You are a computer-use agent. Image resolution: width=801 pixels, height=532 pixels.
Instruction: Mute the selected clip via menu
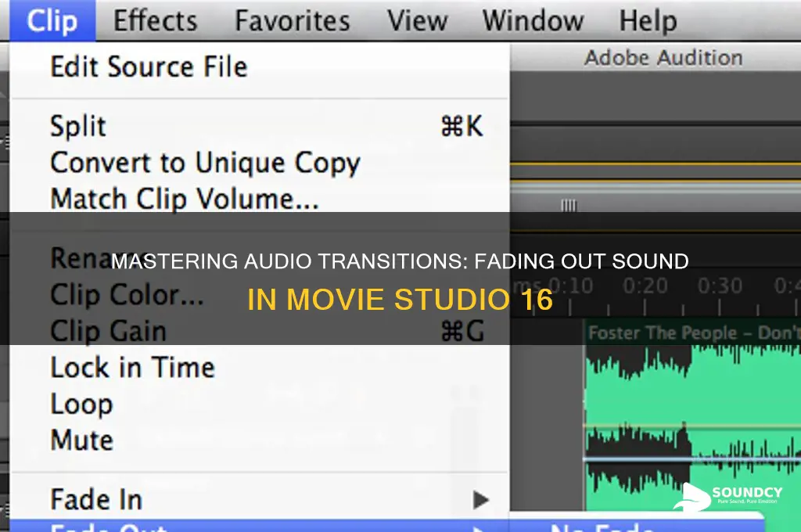tap(260, 440)
